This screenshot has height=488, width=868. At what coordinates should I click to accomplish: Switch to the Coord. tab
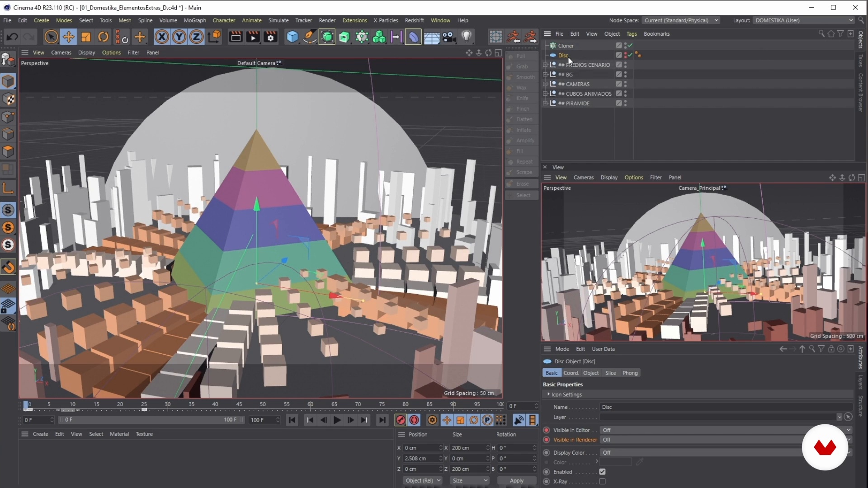(571, 373)
